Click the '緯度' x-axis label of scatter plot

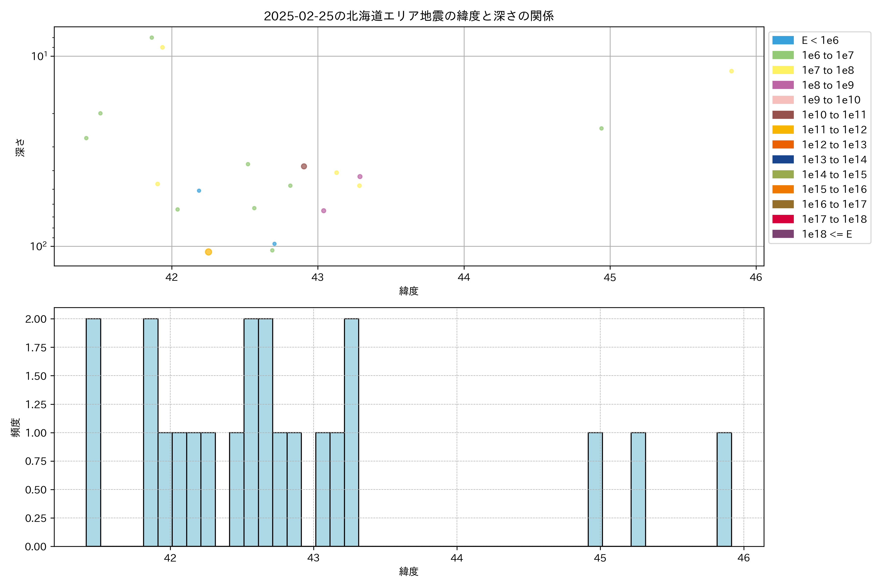(409, 291)
